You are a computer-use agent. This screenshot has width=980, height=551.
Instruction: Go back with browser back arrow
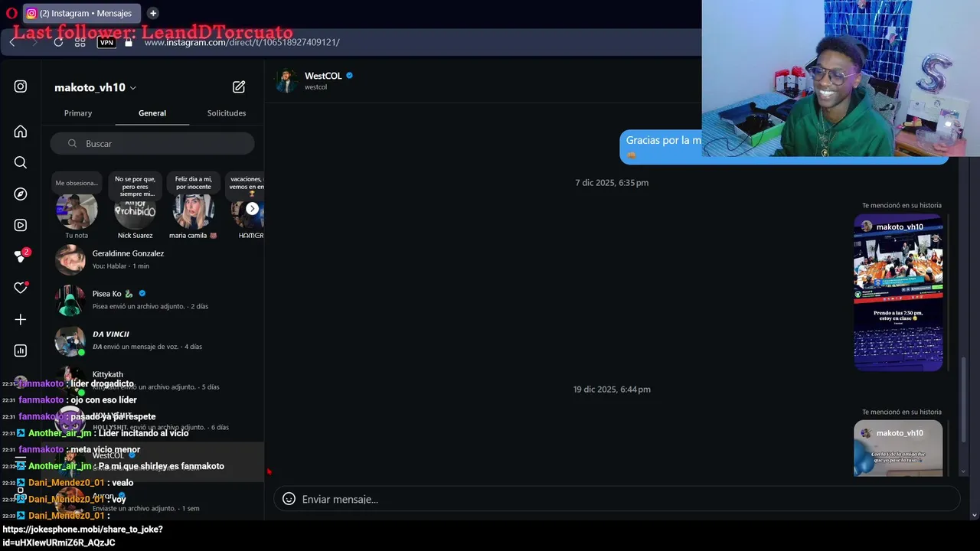click(12, 42)
